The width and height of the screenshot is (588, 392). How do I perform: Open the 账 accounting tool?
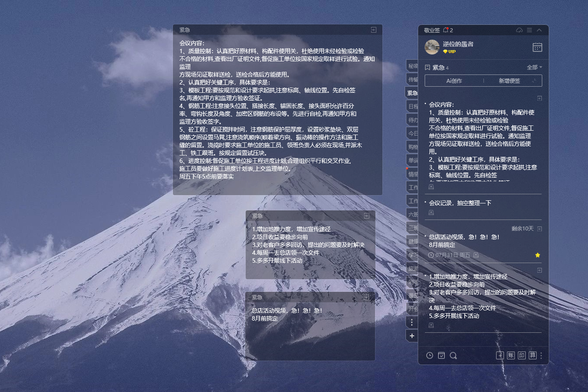pyautogui.click(x=511, y=355)
